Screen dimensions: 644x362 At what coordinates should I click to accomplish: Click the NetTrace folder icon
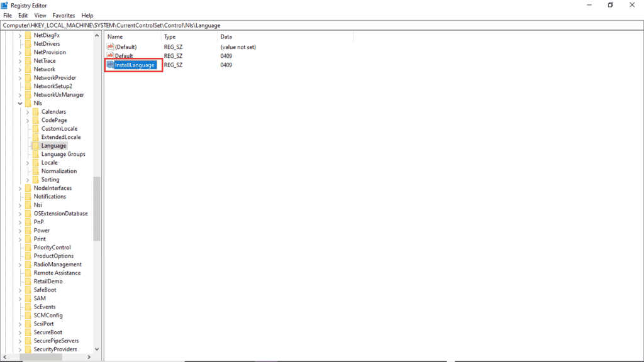pyautogui.click(x=28, y=61)
